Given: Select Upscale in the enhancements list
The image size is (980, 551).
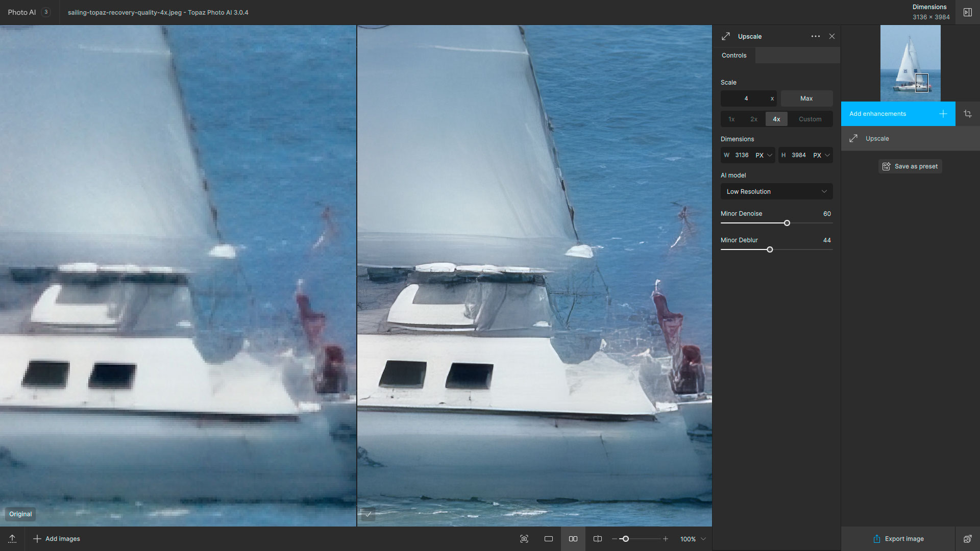Looking at the screenshot, I should click(877, 138).
